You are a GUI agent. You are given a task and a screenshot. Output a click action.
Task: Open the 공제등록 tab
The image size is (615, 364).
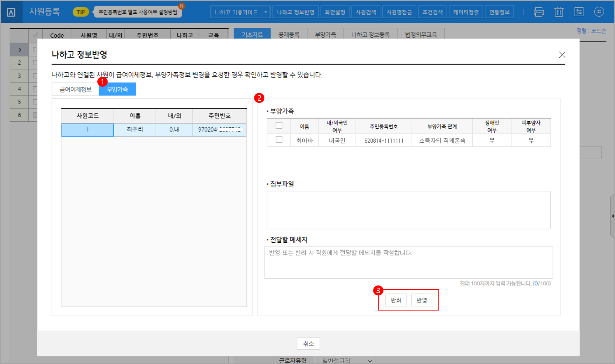(289, 34)
